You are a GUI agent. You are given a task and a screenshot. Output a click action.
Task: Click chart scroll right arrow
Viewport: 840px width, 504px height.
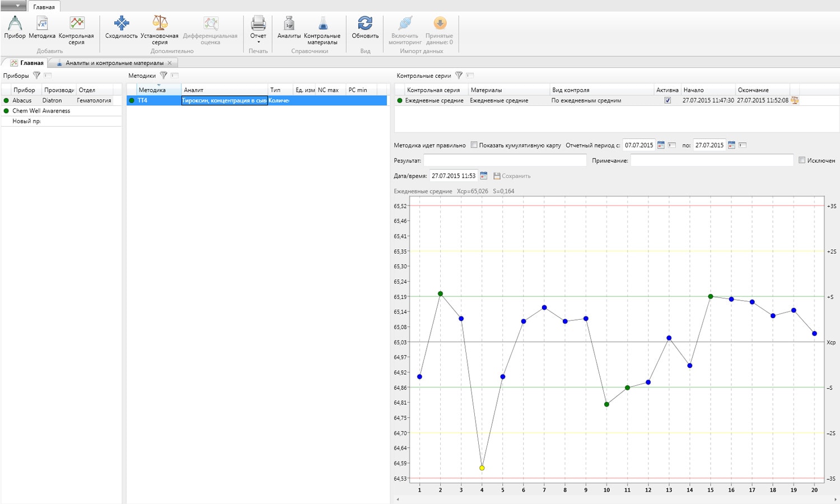836,499
